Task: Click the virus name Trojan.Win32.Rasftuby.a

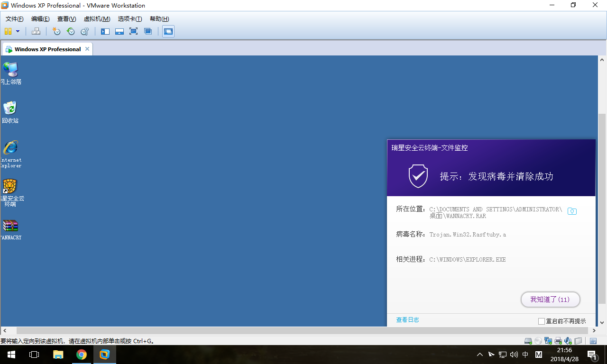Action: coord(468,235)
